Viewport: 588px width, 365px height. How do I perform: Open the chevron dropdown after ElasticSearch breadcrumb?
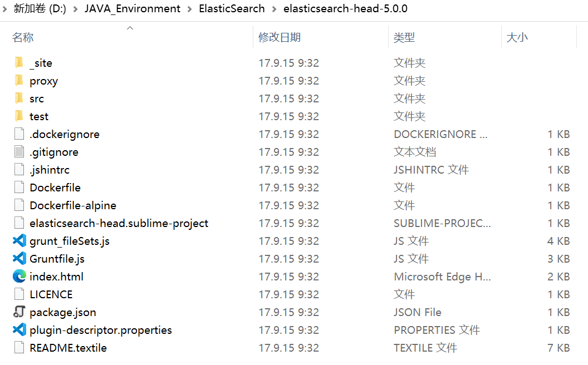(x=275, y=9)
